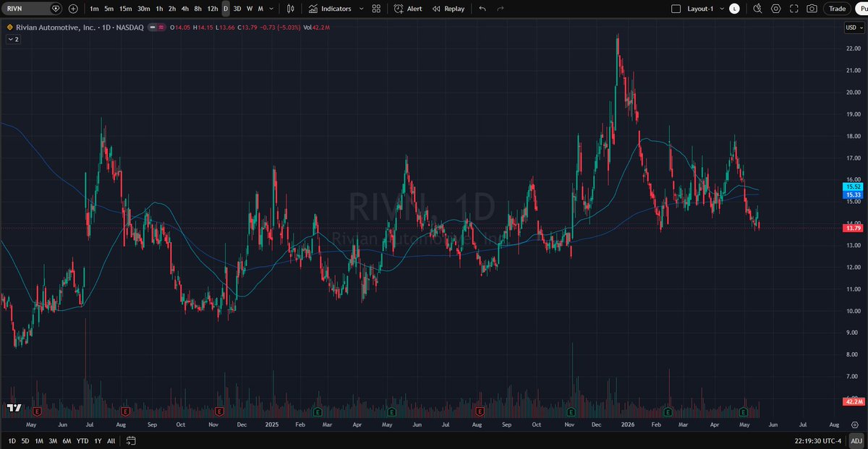The image size is (868, 449).
Task: Select the 3D interval
Action: pyautogui.click(x=237, y=9)
